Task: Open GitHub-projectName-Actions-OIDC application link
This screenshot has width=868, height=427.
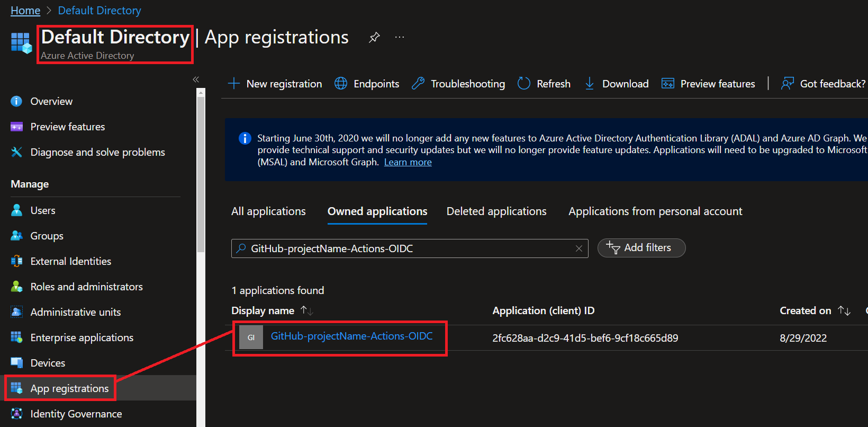Action: click(x=352, y=336)
